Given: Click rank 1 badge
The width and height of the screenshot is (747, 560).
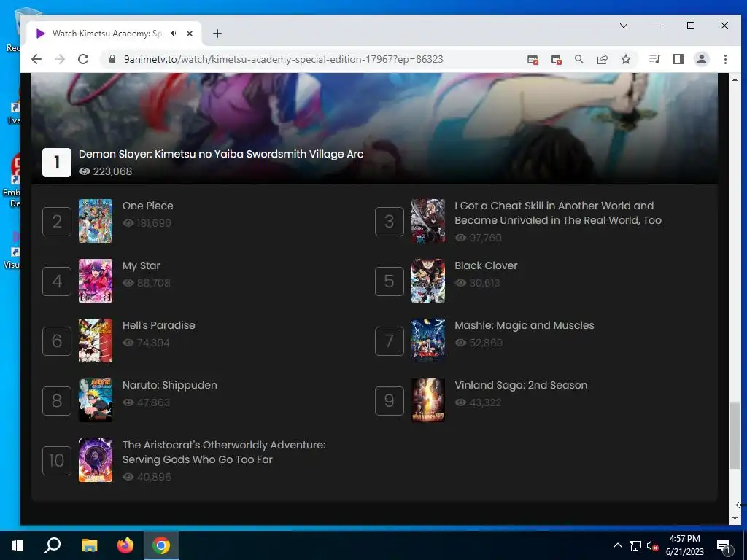Looking at the screenshot, I should tap(57, 163).
